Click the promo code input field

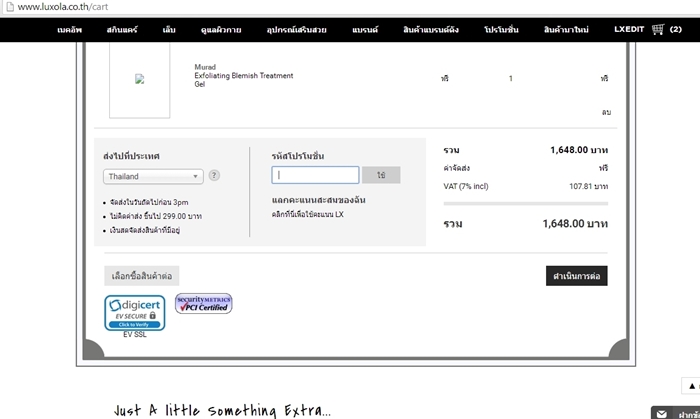tap(315, 175)
